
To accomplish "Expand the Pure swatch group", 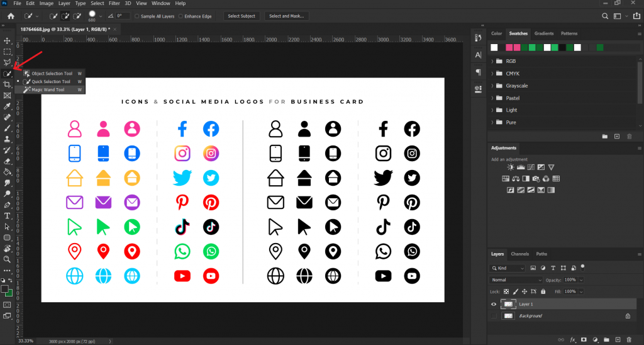I will coord(492,123).
